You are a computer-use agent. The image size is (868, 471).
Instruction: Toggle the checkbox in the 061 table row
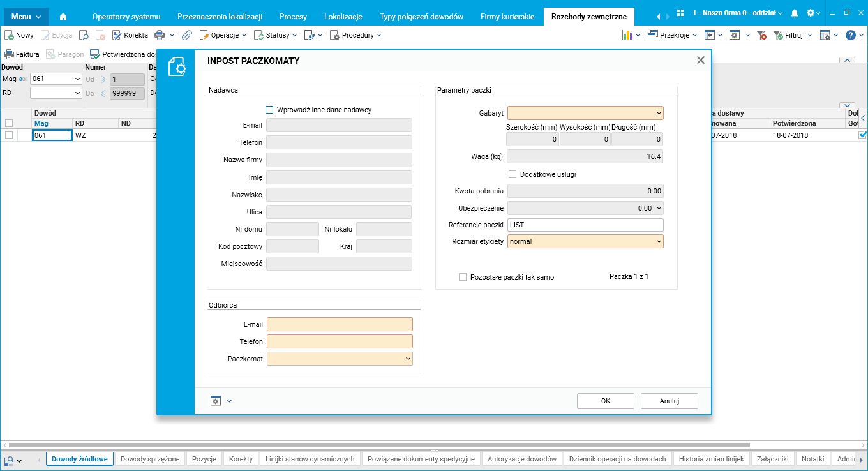click(x=9, y=135)
